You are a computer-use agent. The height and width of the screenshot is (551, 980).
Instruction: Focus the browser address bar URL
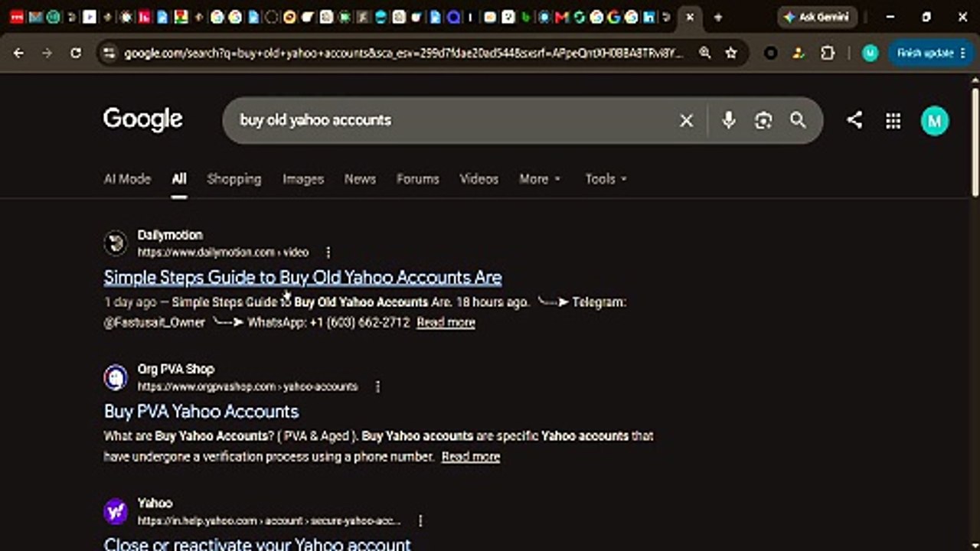(404, 53)
